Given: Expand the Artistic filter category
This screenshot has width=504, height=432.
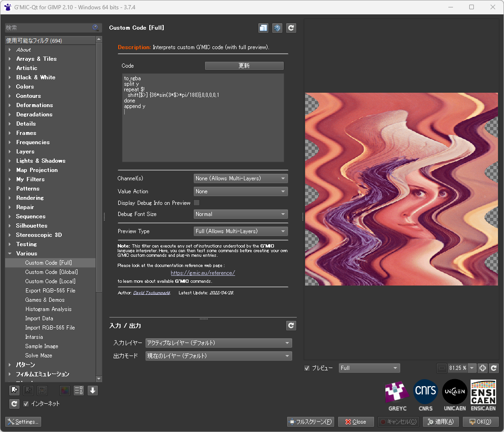Looking at the screenshot, I should [x=27, y=68].
